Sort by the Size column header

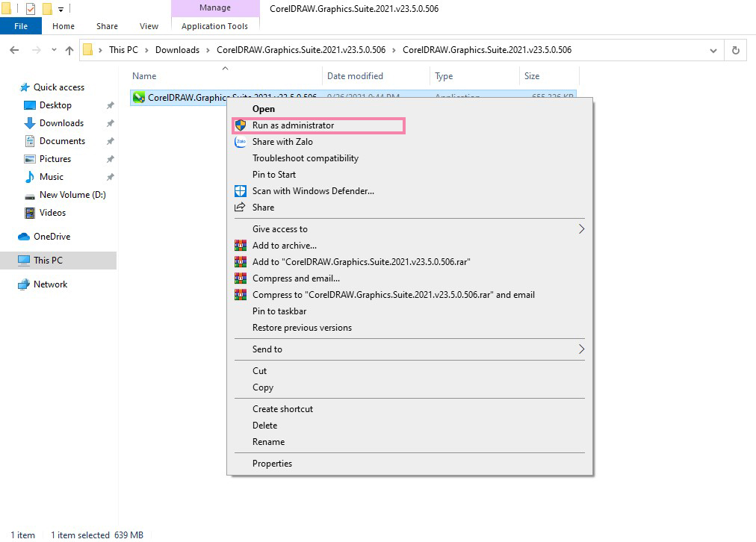click(x=549, y=76)
